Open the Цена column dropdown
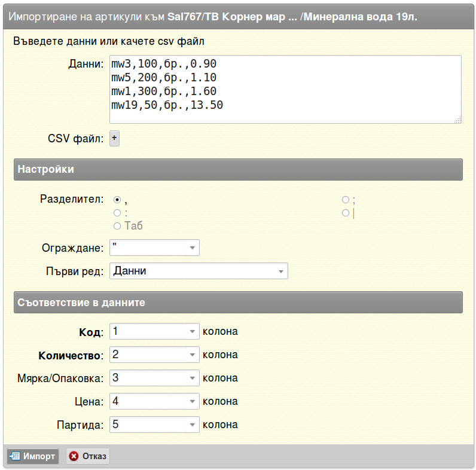The width and height of the screenshot is (476, 470). coord(154,401)
